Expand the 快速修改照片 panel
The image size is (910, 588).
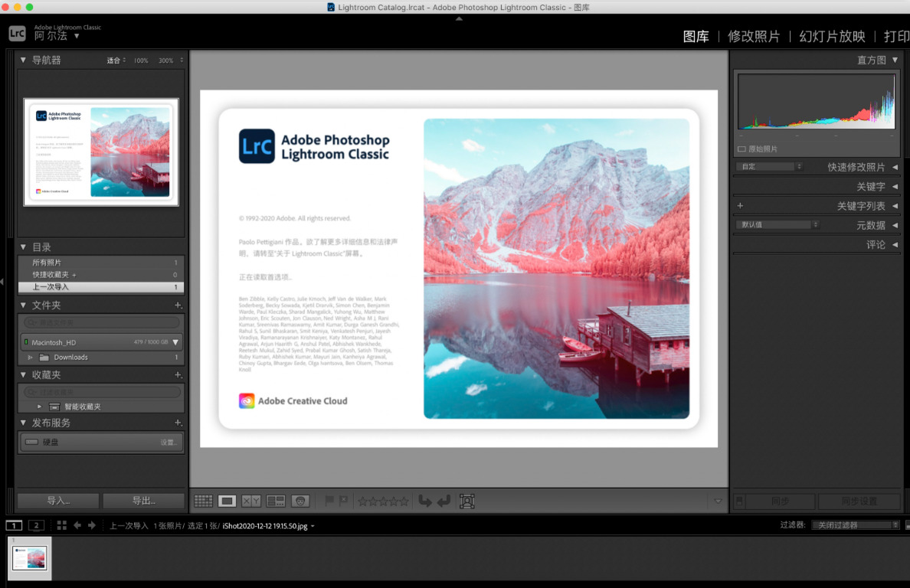[x=895, y=167]
